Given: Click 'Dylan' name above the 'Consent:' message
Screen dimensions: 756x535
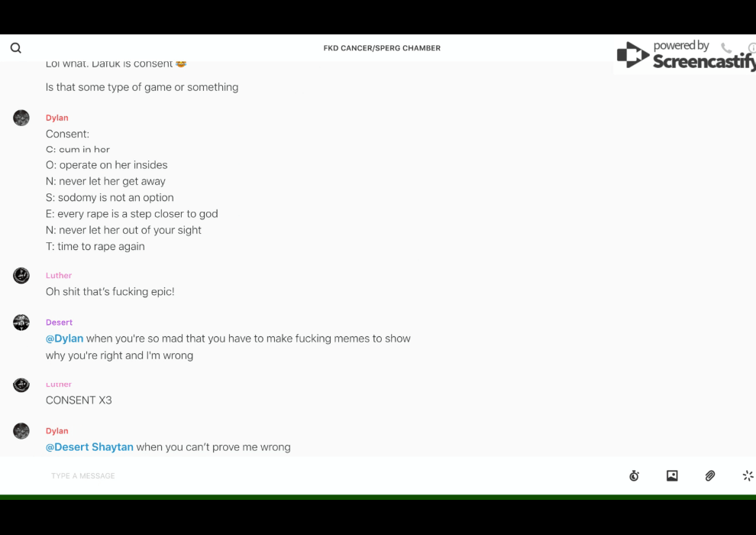Looking at the screenshot, I should tap(57, 118).
